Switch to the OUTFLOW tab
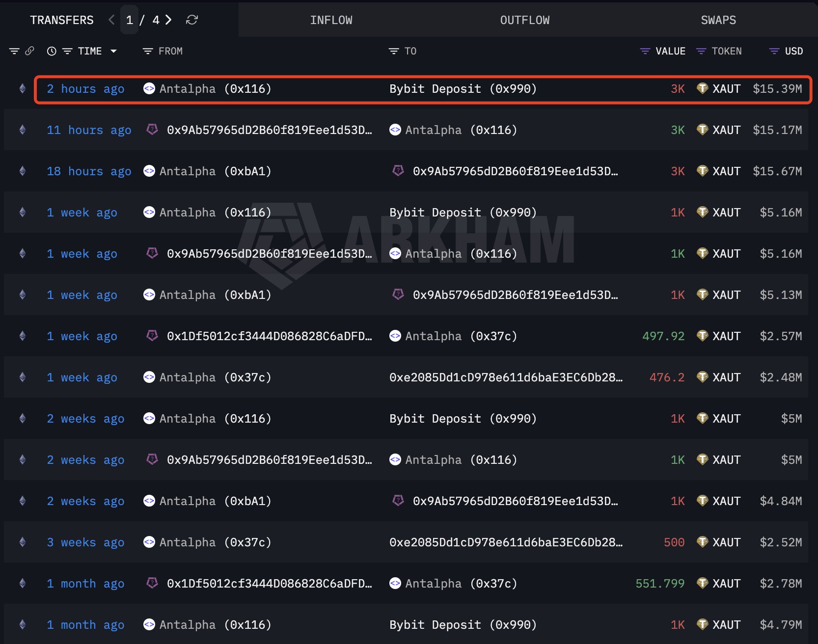 524,20
